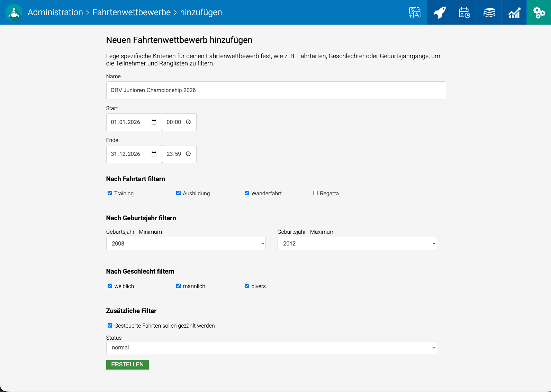The height and width of the screenshot is (392, 551).
Task: Open the Geburtsjahr - Maximum dropdown
Action: coord(357,243)
